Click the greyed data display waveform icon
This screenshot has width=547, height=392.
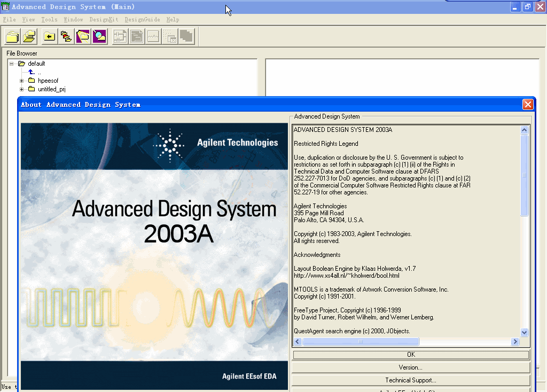click(x=153, y=36)
